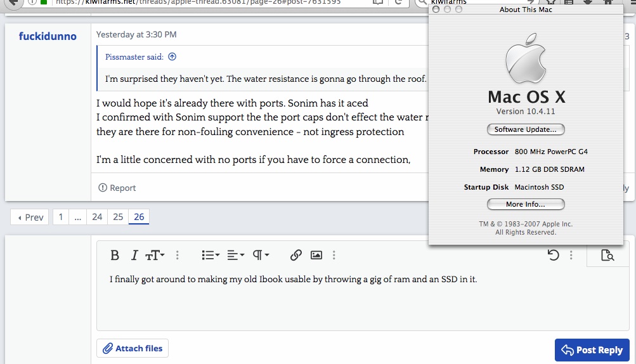This screenshot has width=636, height=364.
Task: Click More Info in About This Mac
Action: [x=526, y=204]
